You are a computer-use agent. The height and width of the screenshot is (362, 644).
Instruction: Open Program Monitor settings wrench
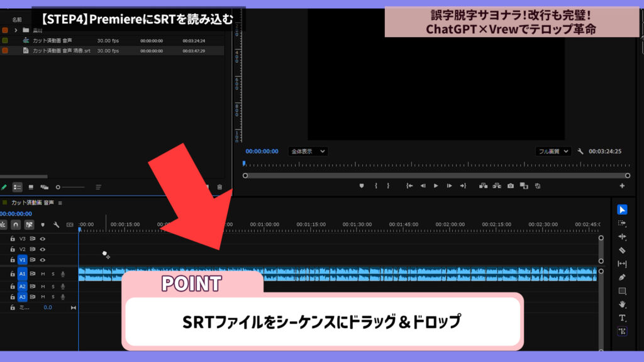[x=580, y=151]
